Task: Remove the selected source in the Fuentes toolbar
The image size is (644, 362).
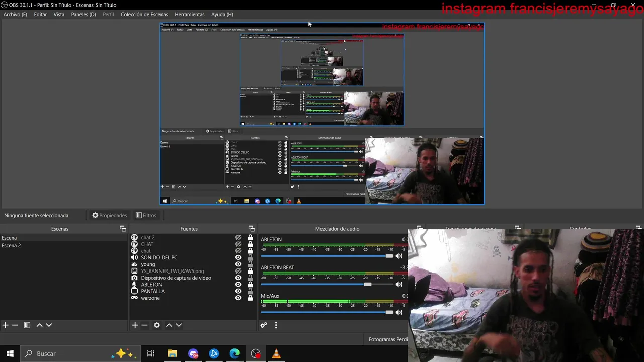Action: click(144, 325)
